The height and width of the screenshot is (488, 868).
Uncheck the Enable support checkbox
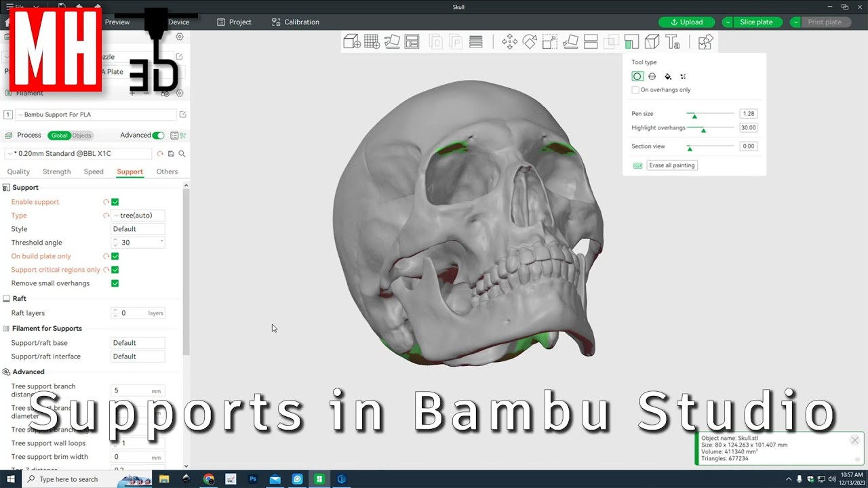pyautogui.click(x=115, y=202)
